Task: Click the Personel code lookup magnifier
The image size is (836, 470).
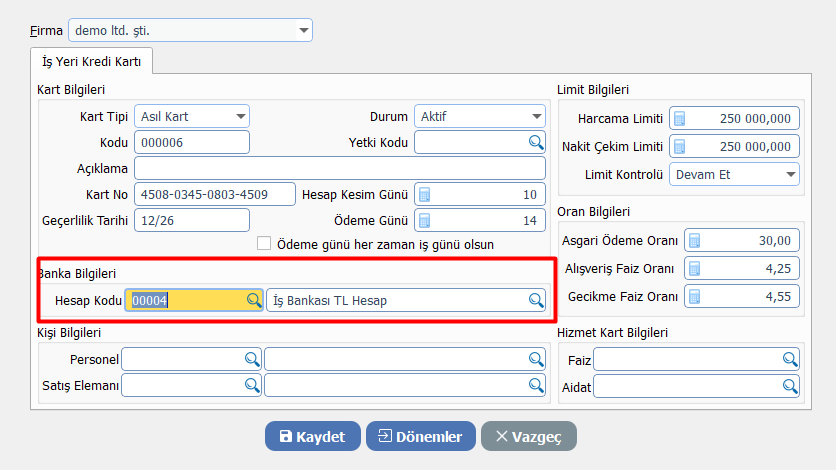Action: (x=251, y=359)
